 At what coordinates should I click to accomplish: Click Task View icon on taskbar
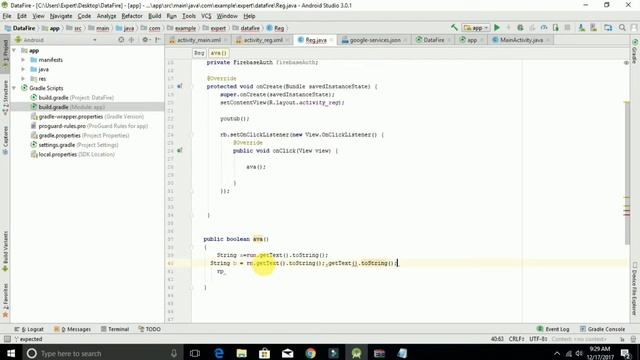[195, 353]
